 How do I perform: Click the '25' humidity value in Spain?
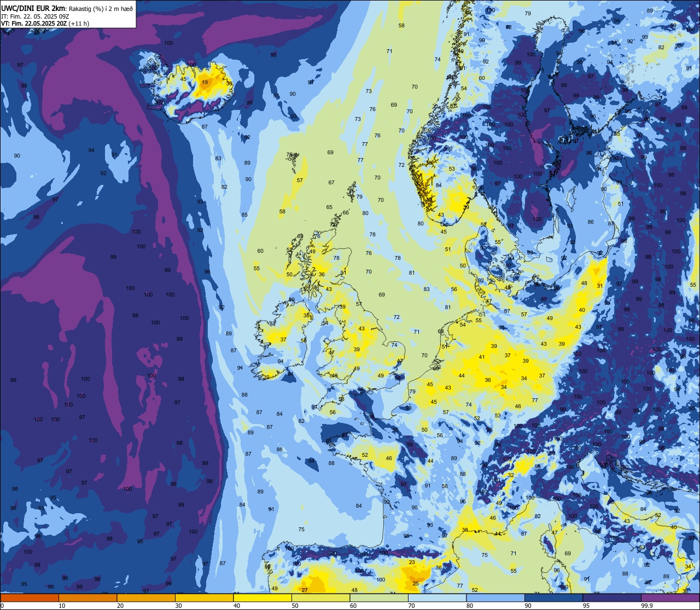click(x=416, y=584)
